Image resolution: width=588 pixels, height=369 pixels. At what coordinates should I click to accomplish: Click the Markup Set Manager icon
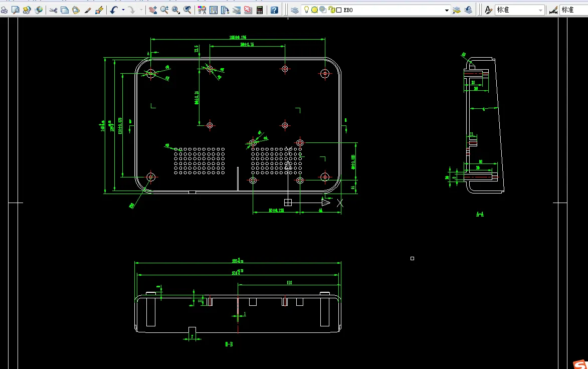248,10
